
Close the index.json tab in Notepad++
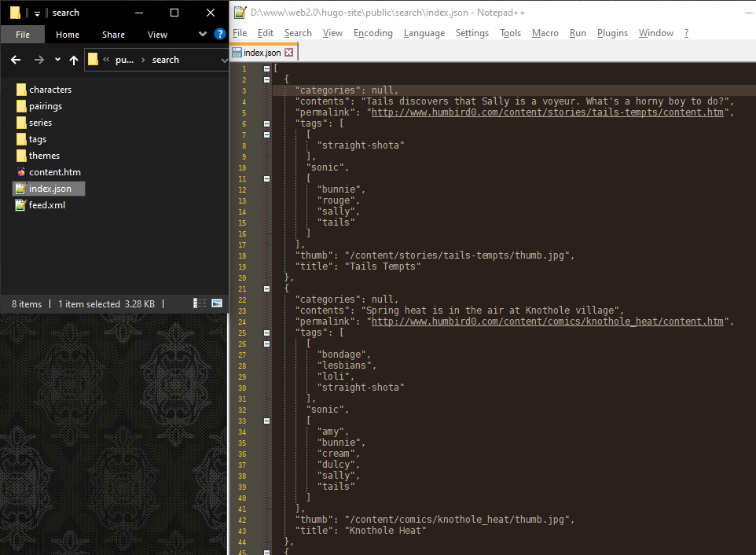tap(288, 53)
